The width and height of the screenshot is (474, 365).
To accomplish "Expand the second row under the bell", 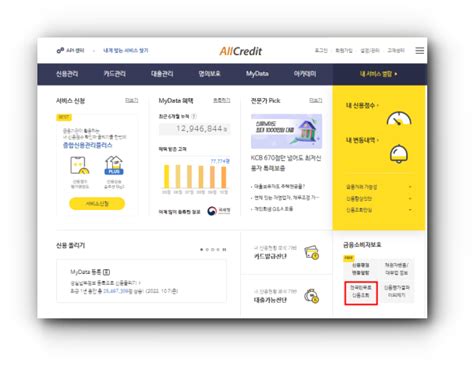I will coord(379,199).
